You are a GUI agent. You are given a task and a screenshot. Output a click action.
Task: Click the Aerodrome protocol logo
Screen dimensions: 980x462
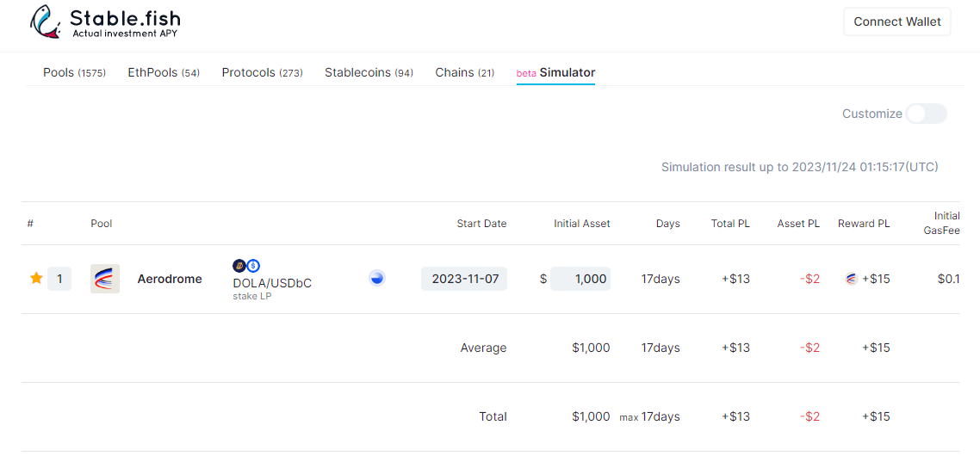pyautogui.click(x=105, y=279)
